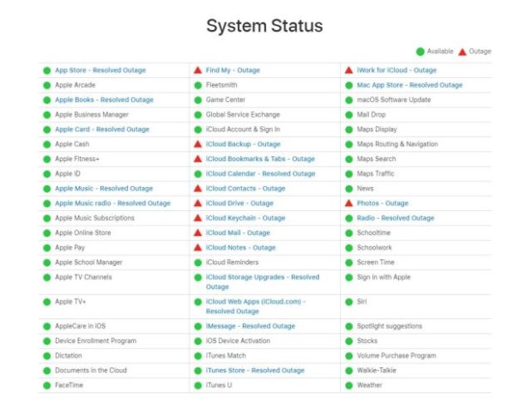Viewport: 532px width, 399px height.
Task: Open iCloud Keychain - Outage link
Action: pos(245,218)
